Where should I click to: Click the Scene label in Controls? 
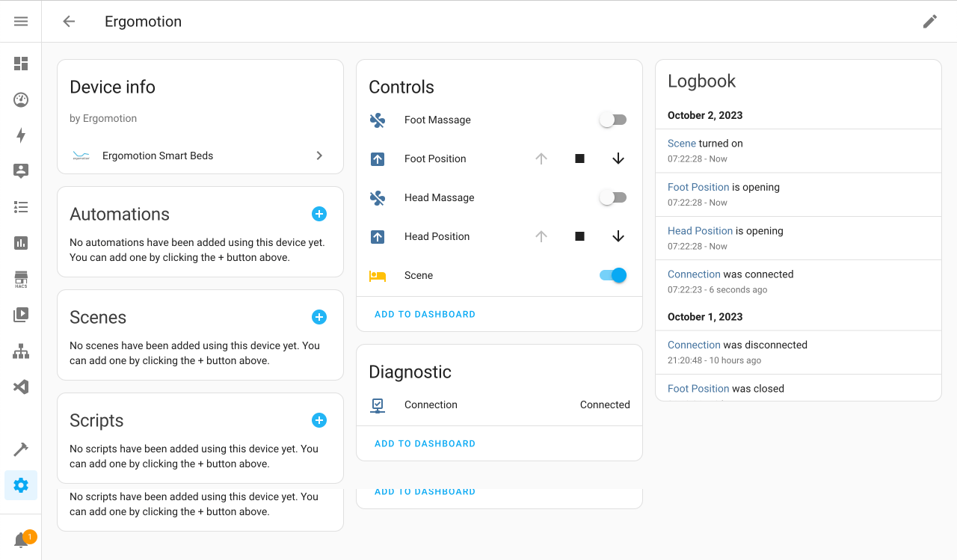(x=419, y=275)
